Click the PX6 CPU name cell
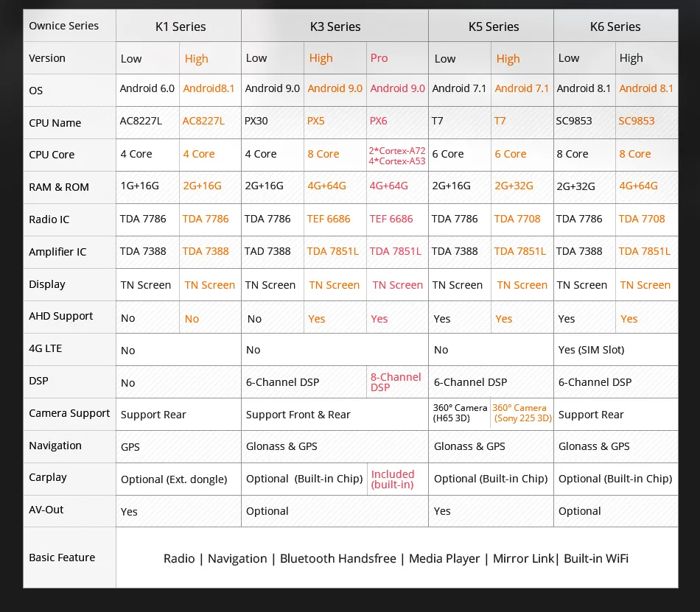700x612 pixels. pos(397,122)
